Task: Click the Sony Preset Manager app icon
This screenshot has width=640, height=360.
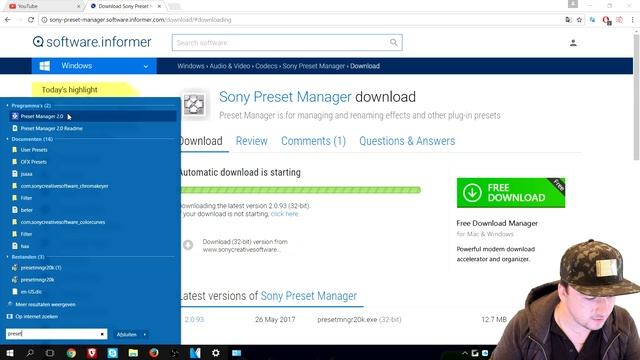Action: (194, 104)
